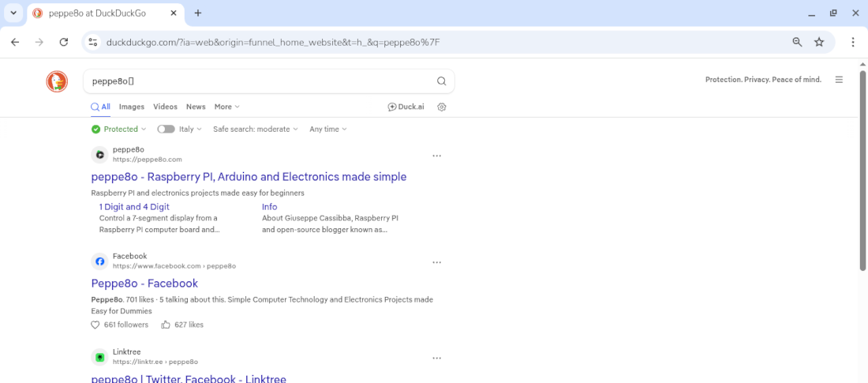This screenshot has width=868, height=383.
Task: Open more options for peppe8o.com result
Action: click(437, 156)
